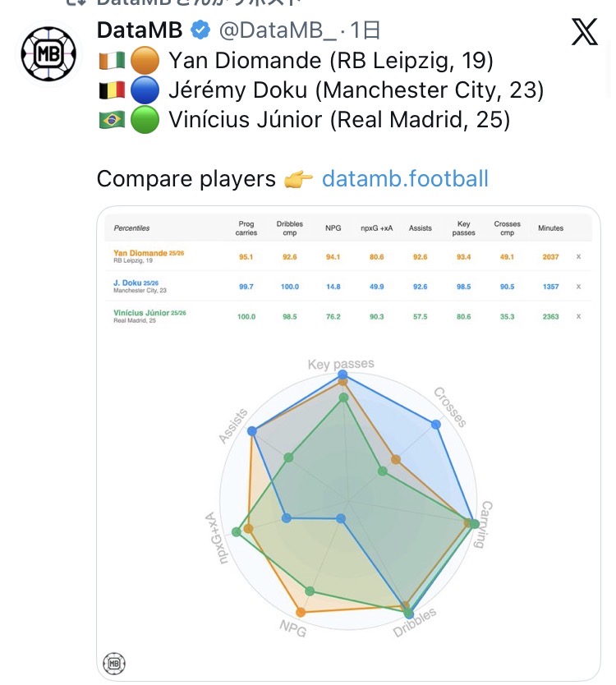Remove Yan Diomande row with x
616x685 pixels.
click(578, 257)
